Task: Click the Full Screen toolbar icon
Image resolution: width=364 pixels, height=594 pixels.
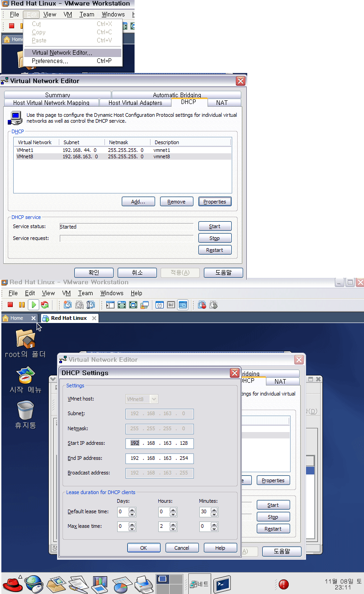Action: (133, 305)
